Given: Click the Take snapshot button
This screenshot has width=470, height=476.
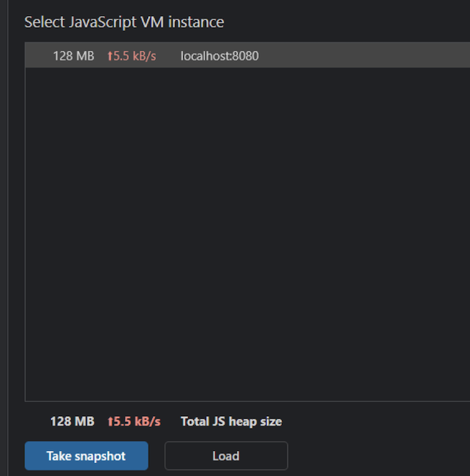Looking at the screenshot, I should click(x=86, y=455).
